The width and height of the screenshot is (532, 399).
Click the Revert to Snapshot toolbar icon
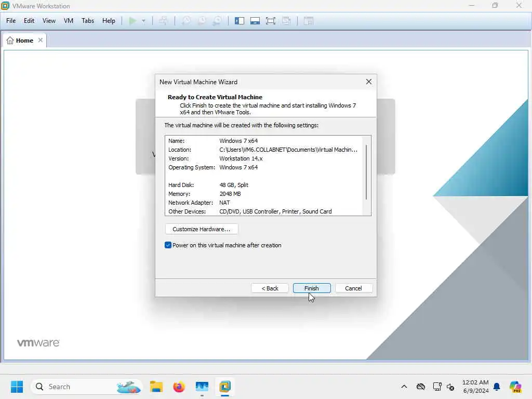(x=202, y=21)
